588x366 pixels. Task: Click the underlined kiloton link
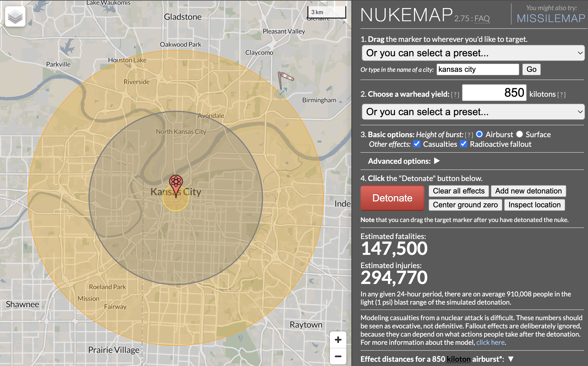pyautogui.click(x=458, y=359)
